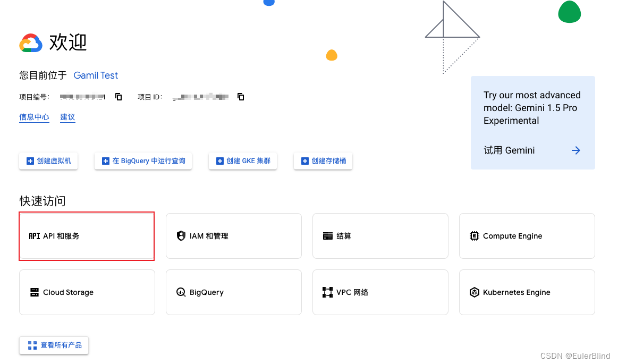Click the BigQuery magnifier icon

[x=181, y=292]
